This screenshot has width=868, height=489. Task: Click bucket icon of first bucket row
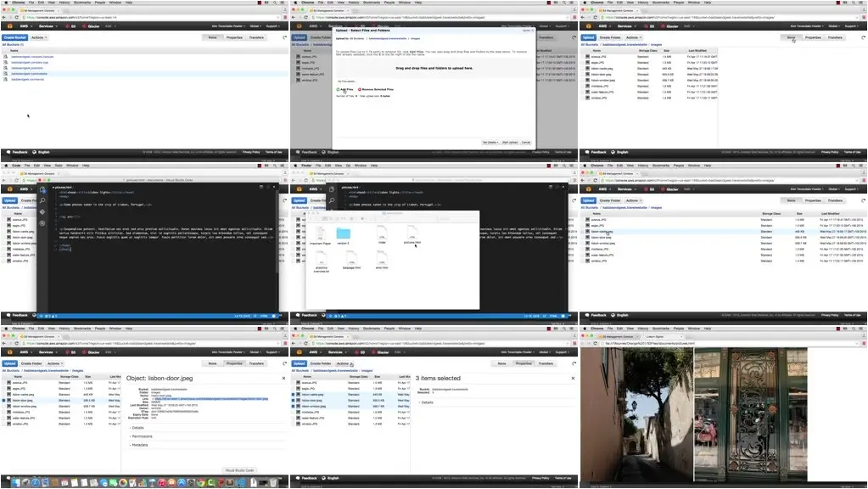pos(6,57)
